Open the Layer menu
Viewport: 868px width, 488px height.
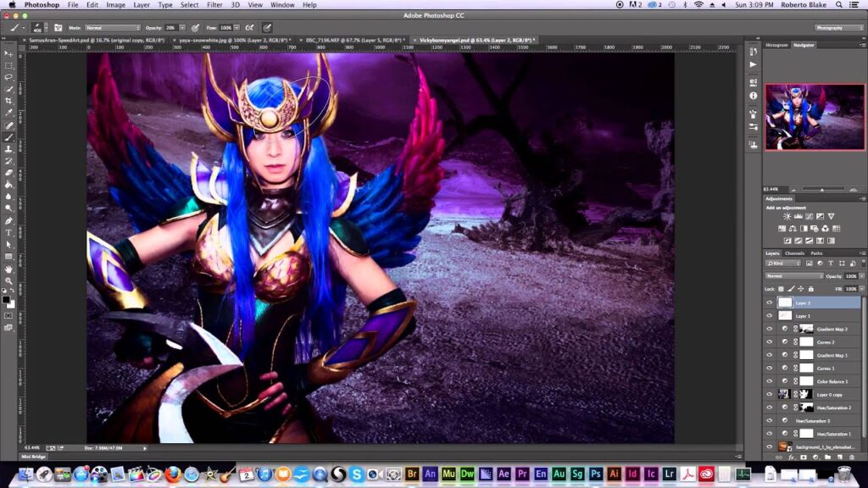tap(142, 5)
